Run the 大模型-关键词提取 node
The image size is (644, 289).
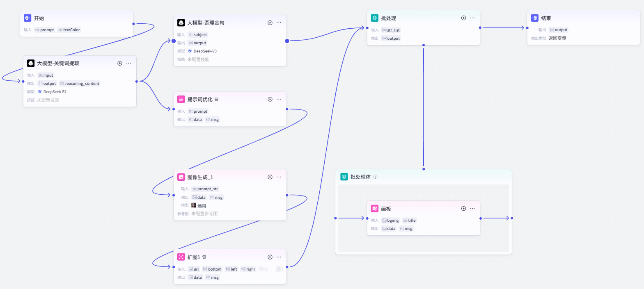tap(120, 63)
